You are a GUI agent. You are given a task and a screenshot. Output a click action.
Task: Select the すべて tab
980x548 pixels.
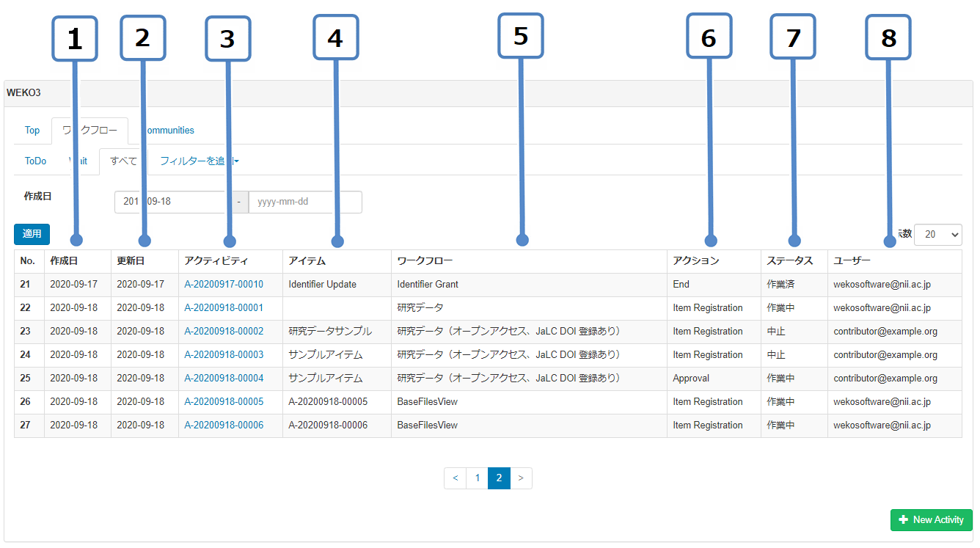123,161
